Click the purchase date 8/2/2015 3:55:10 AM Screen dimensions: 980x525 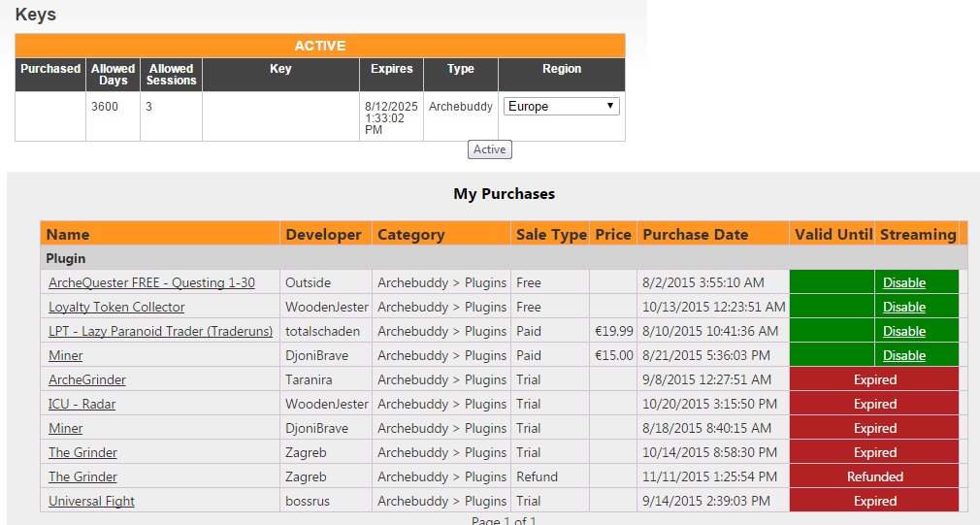(703, 282)
